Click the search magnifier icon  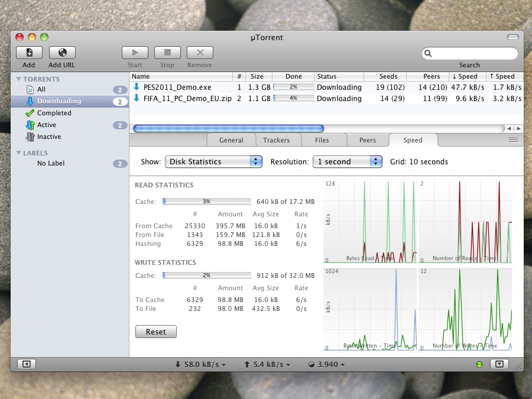pos(428,53)
